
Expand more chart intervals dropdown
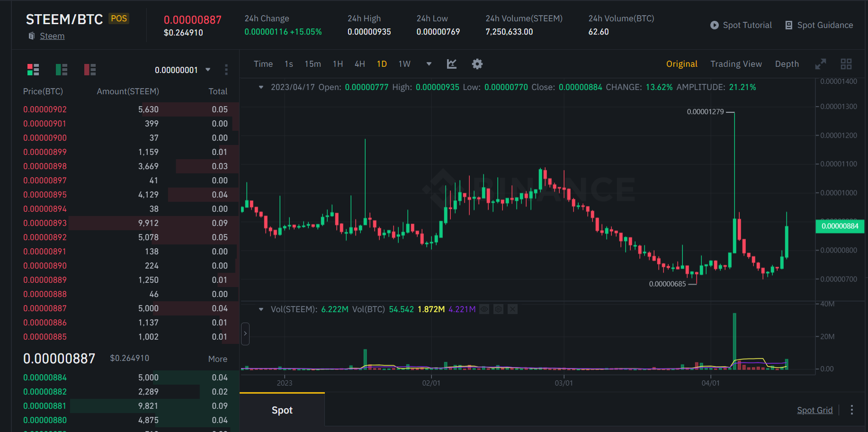coord(429,64)
